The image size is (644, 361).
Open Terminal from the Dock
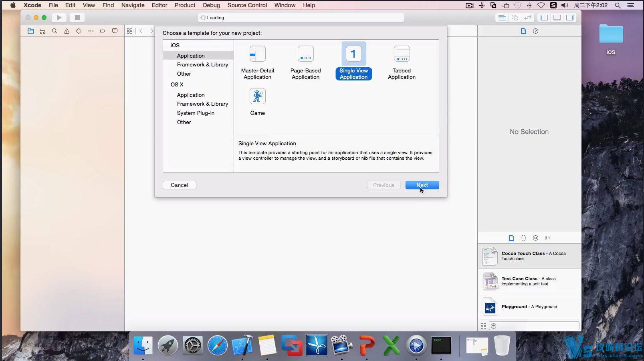click(x=441, y=345)
